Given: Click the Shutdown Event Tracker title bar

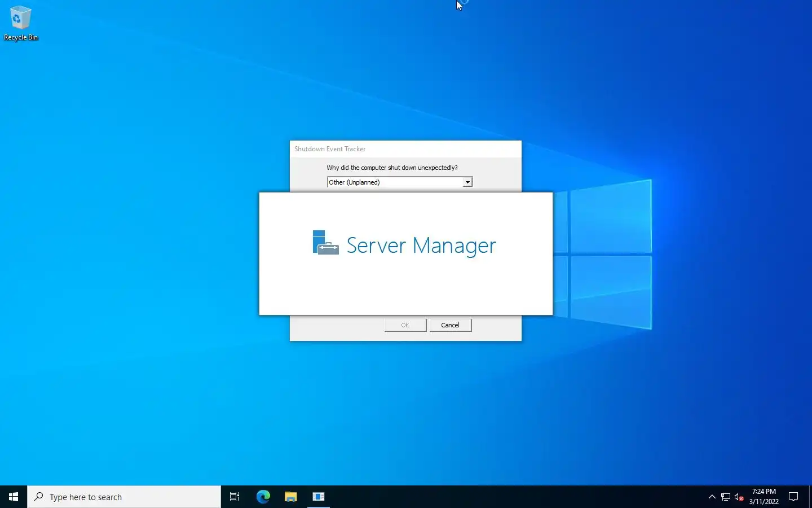Looking at the screenshot, I should pos(405,149).
